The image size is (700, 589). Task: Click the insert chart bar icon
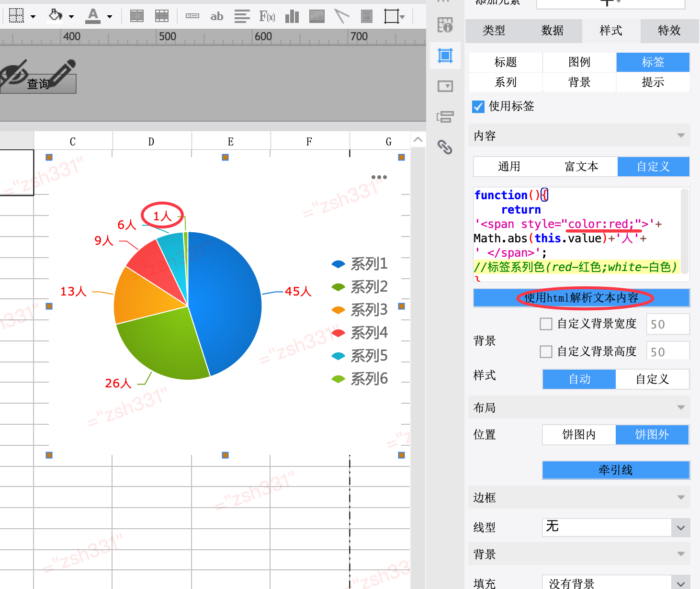click(x=292, y=17)
